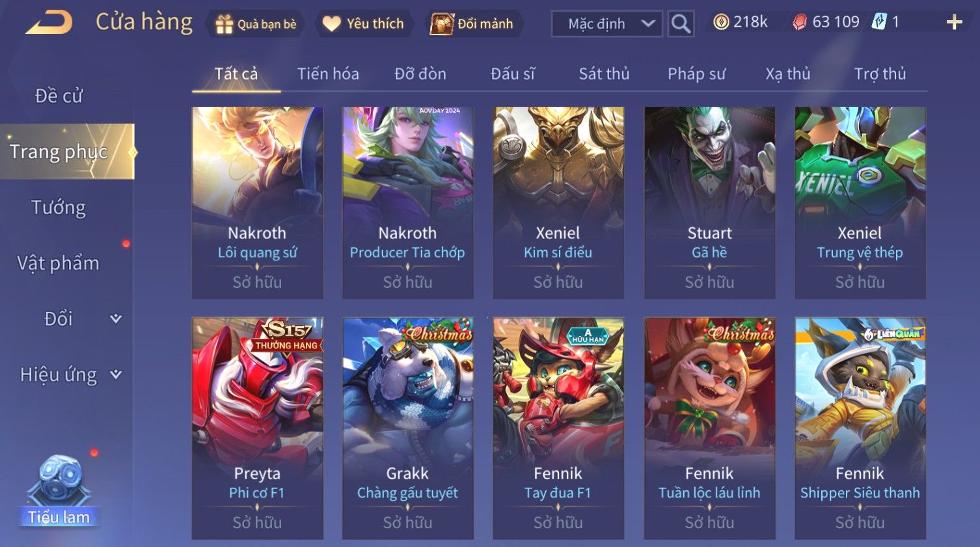Open the Đề cử sidebar section
Screen dimensions: 980x547
click(x=59, y=96)
